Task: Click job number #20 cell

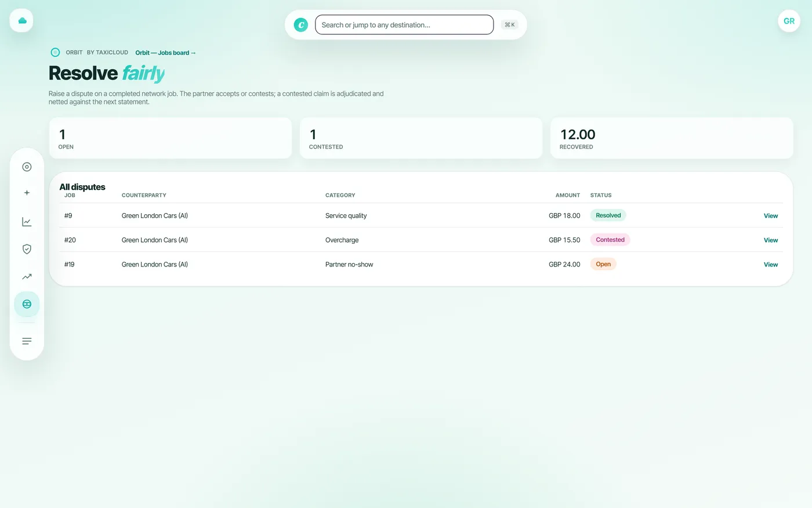Action: (x=70, y=240)
